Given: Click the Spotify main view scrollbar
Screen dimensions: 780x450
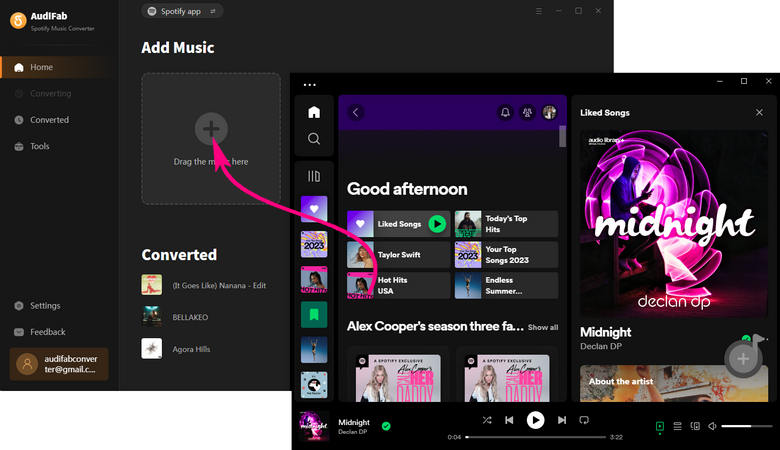Looking at the screenshot, I should (x=563, y=137).
